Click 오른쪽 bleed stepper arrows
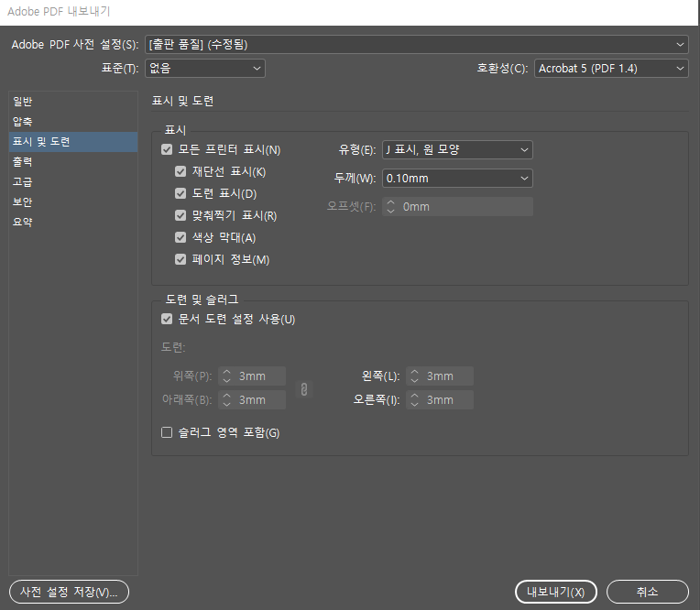Image resolution: width=700 pixels, height=610 pixels. tap(415, 400)
